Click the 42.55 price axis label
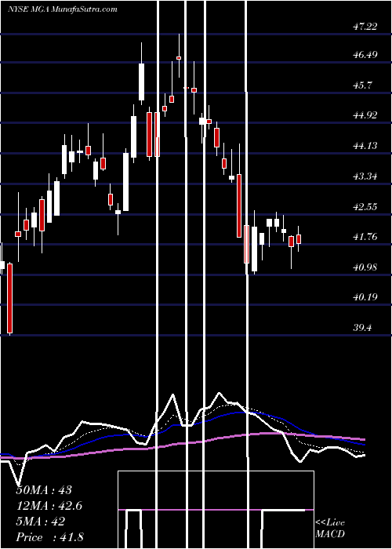The height and width of the screenshot is (549, 392). (365, 206)
